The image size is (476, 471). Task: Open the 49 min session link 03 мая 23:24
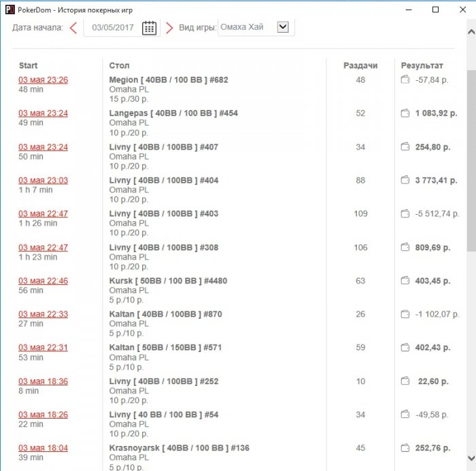point(43,114)
